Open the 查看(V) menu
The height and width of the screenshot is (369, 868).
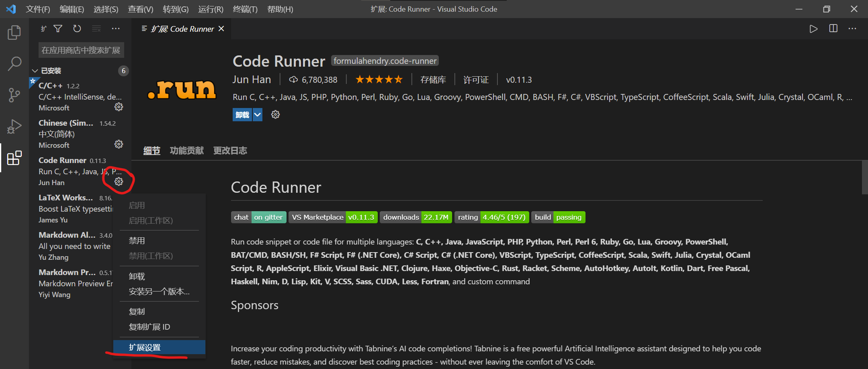coord(140,9)
